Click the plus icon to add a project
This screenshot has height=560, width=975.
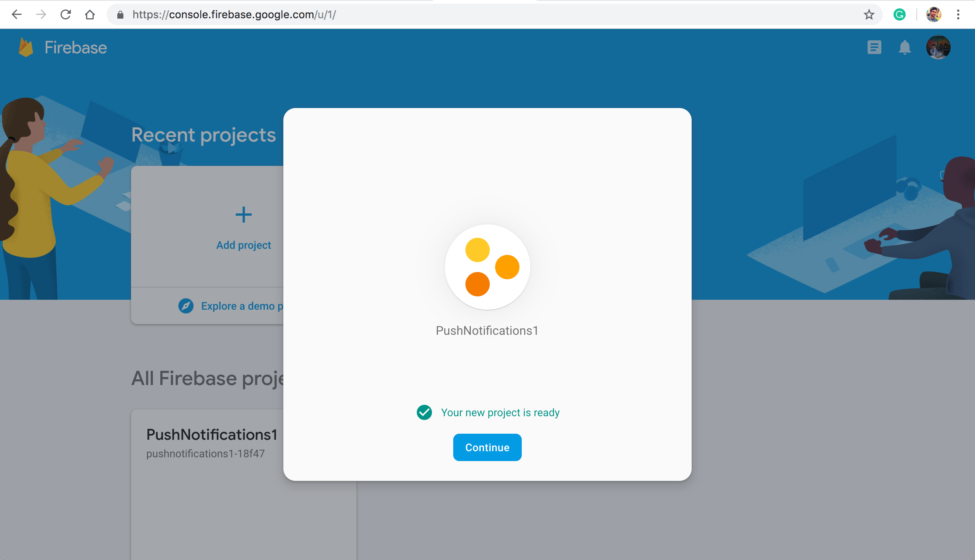pyautogui.click(x=243, y=215)
